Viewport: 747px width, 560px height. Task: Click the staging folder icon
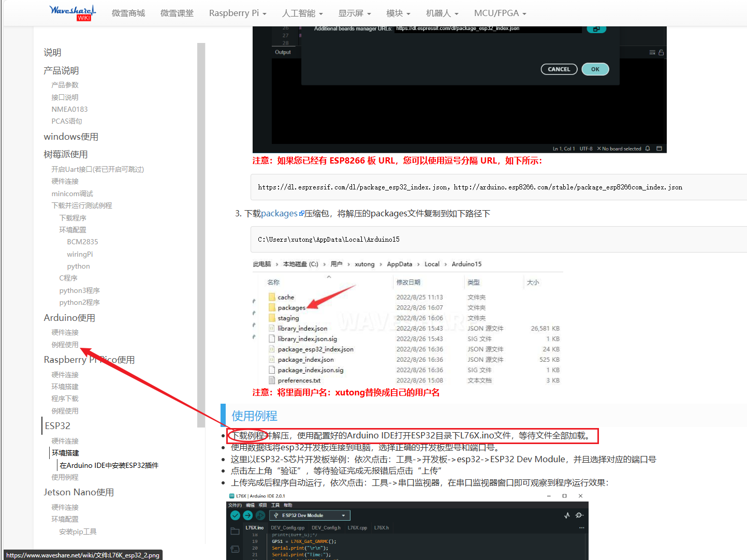(x=272, y=318)
